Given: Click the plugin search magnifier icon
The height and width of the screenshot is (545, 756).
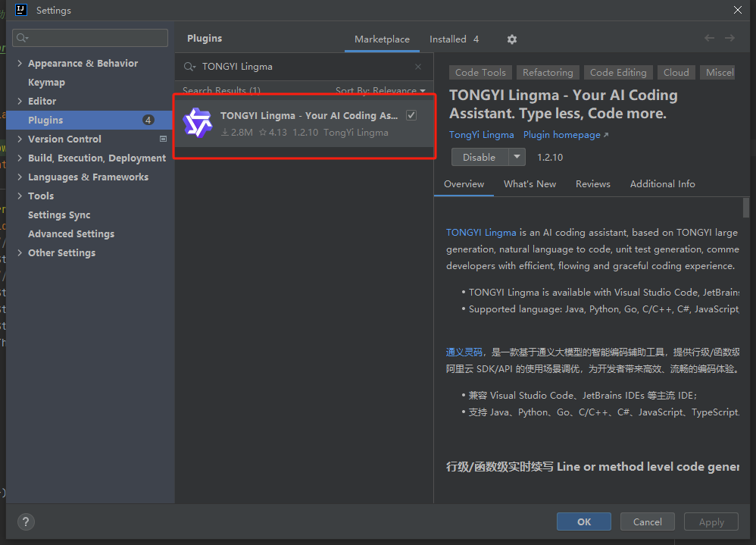Looking at the screenshot, I should coord(189,67).
